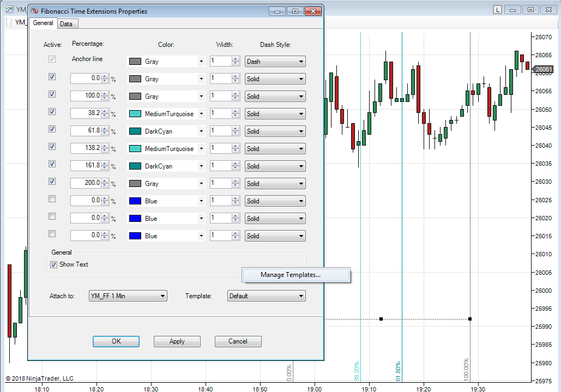
Task: Open the Anchor line Dash style dropdown
Action: tap(275, 62)
